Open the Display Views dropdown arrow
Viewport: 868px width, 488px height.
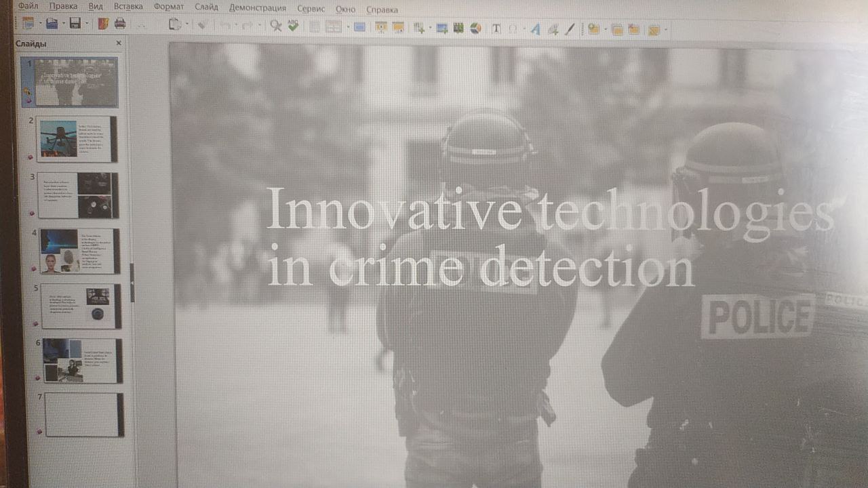[348, 27]
